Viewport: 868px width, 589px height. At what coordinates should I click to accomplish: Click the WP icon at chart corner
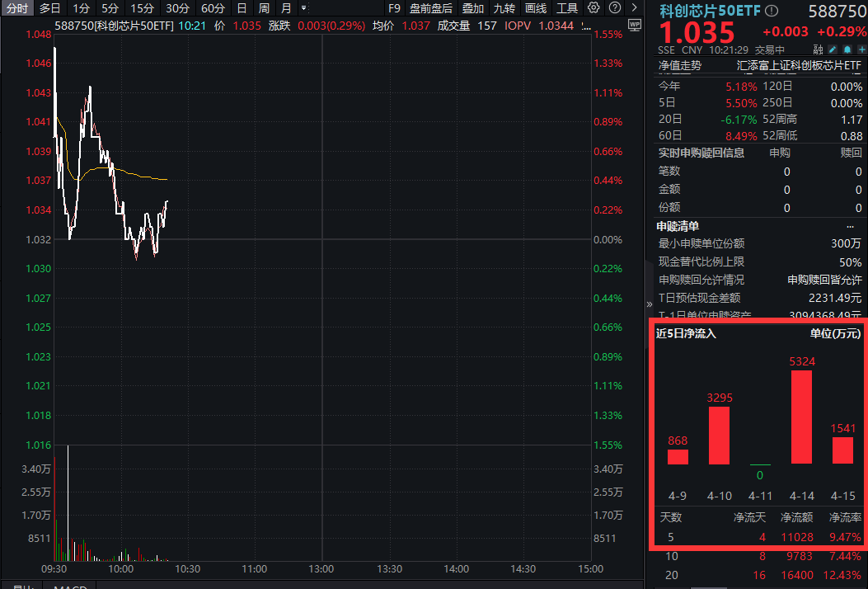coord(634,25)
